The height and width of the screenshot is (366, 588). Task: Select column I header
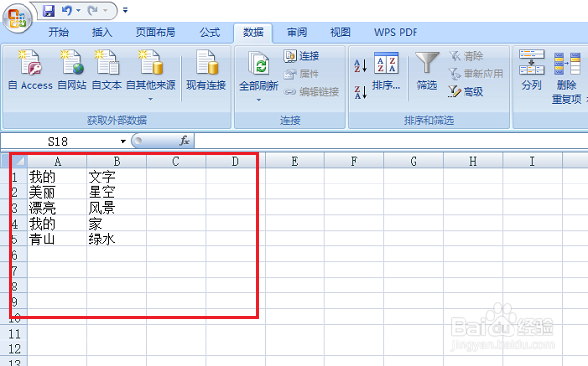532,162
